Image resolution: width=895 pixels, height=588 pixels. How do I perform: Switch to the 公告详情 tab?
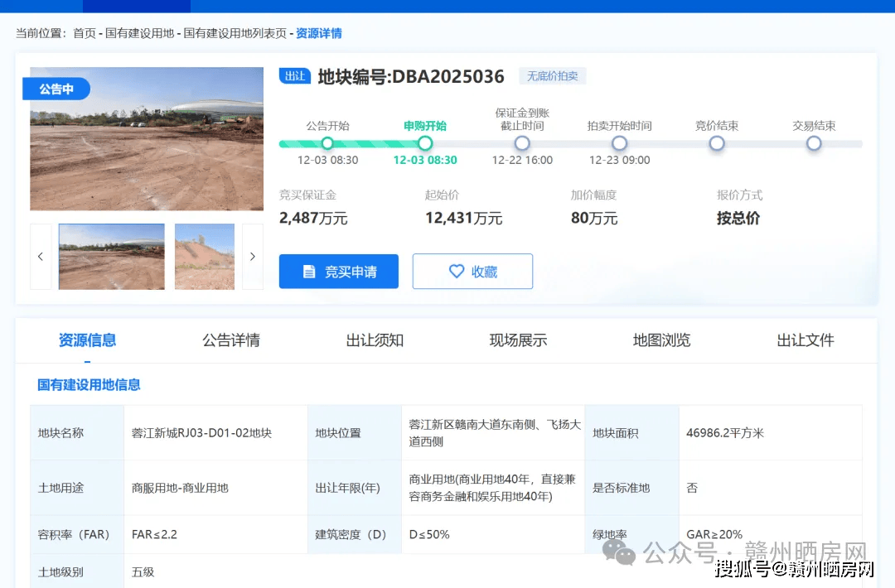coord(231,340)
